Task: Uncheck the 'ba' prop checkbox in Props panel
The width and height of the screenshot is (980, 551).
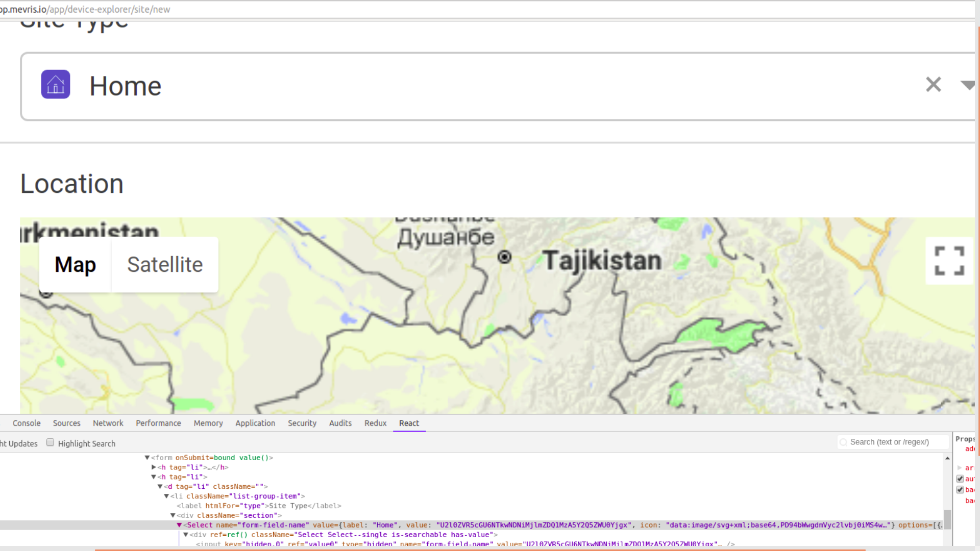Action: pyautogui.click(x=960, y=490)
